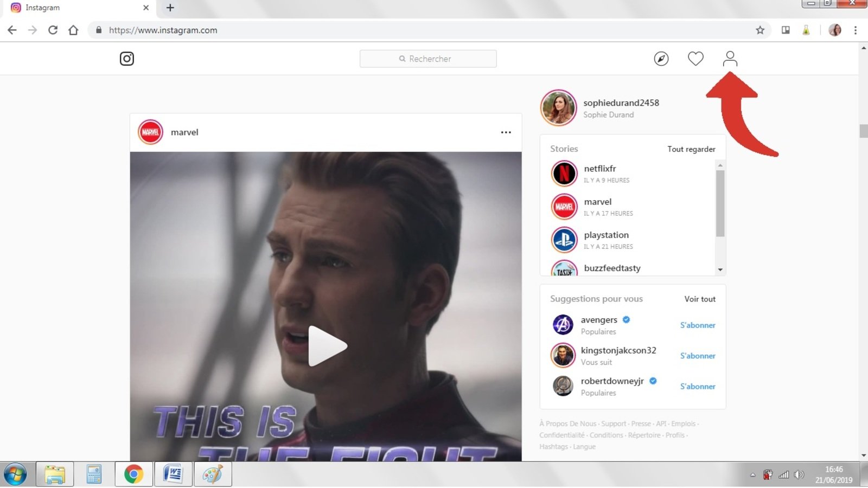Open Chrome three-dot menu
This screenshot has width=868, height=488.
pyautogui.click(x=856, y=30)
